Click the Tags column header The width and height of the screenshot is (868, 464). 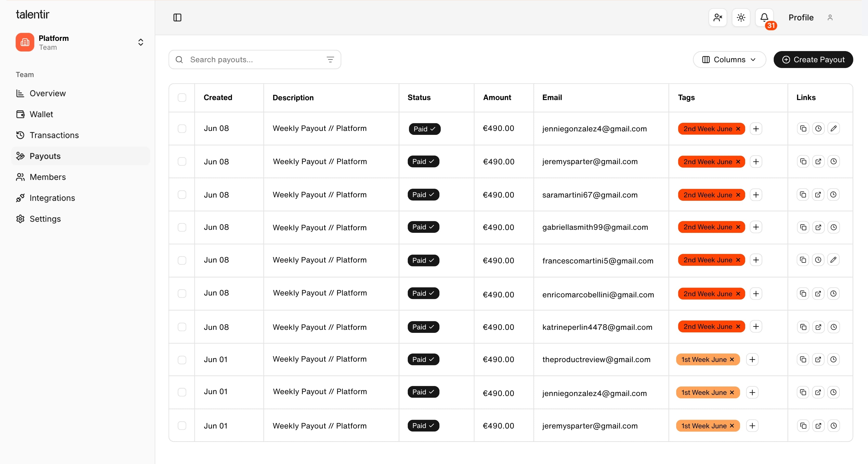[686, 98]
